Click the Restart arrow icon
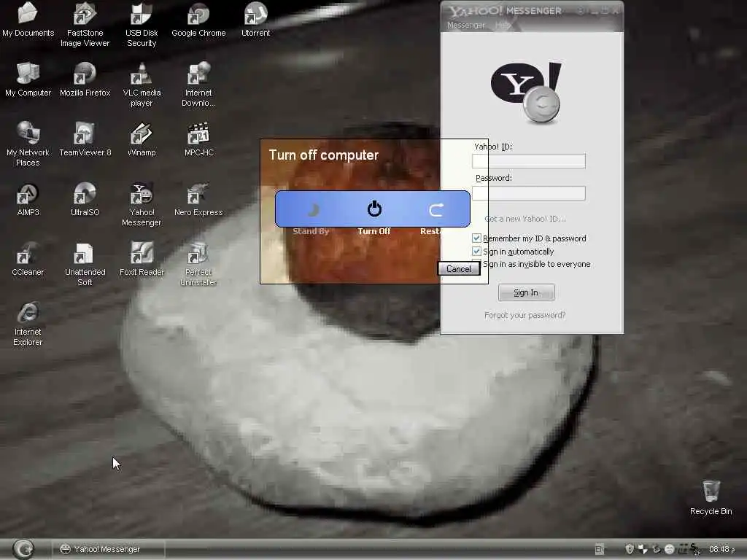This screenshot has width=747, height=560. 436,209
